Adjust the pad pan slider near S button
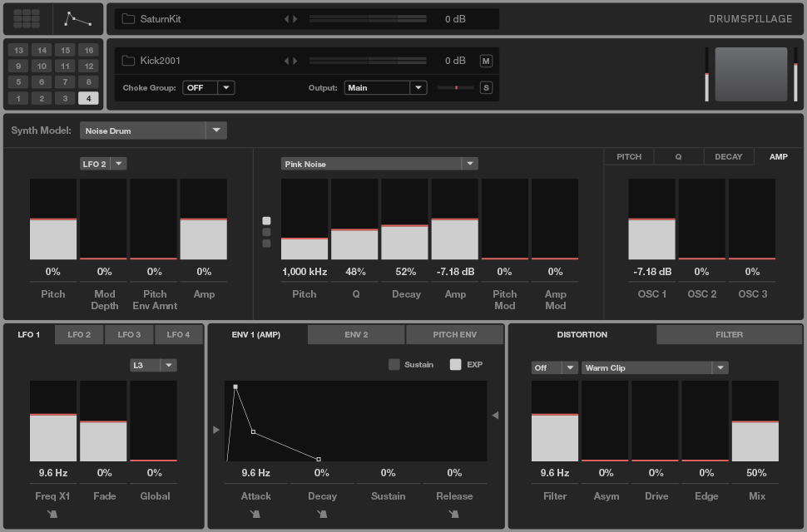Image resolution: width=807 pixels, height=532 pixels. pyautogui.click(x=456, y=88)
